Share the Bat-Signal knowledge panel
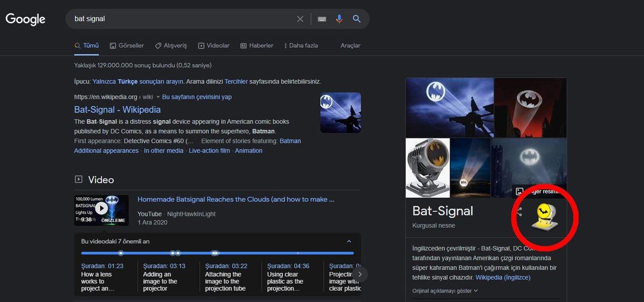644x302 pixels. pos(519,211)
